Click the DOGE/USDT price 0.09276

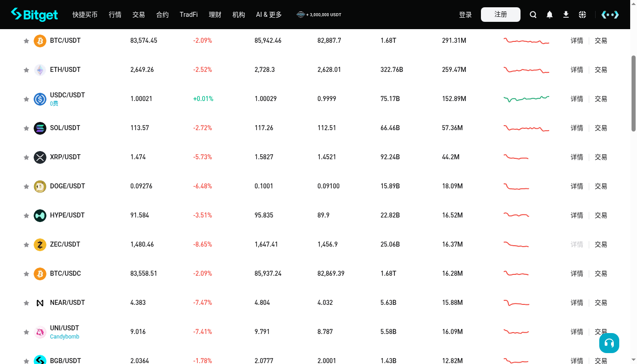tap(142, 186)
